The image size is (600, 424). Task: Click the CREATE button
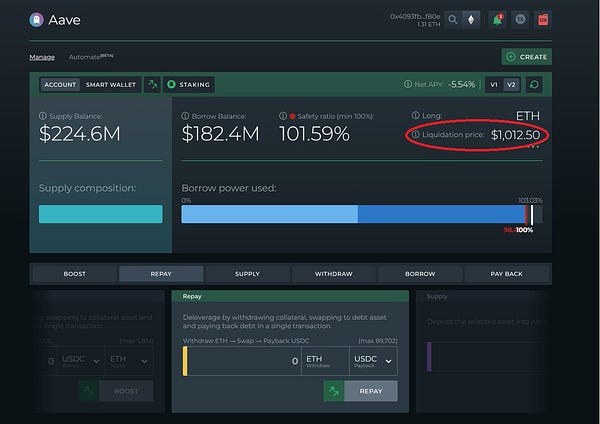(527, 57)
